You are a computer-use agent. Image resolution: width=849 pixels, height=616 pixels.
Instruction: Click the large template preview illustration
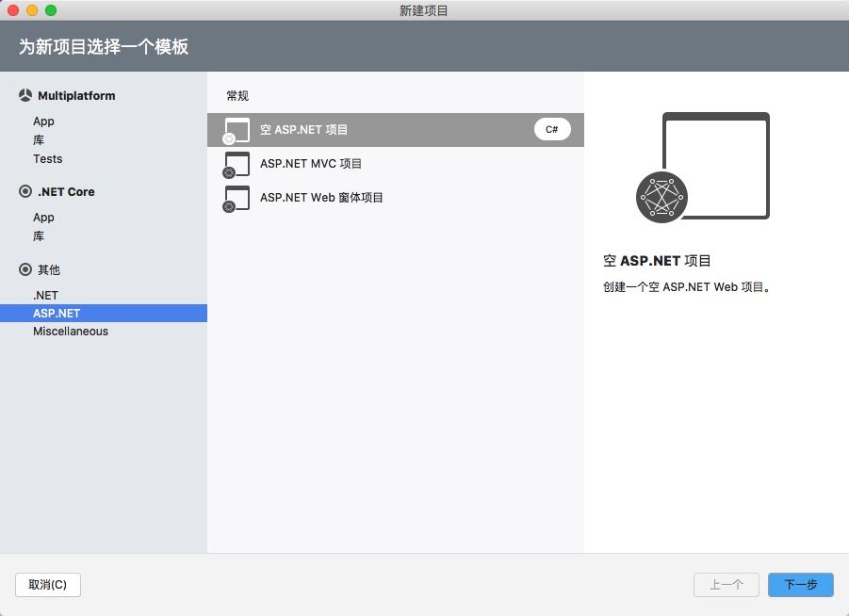tap(702, 167)
